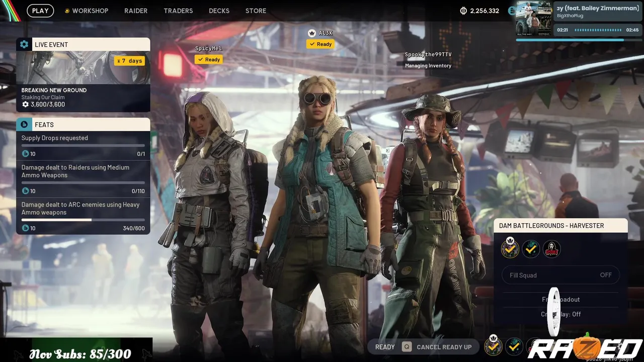Click Damage dealt to Raiders feat text
The image size is (644, 362).
[x=75, y=171]
